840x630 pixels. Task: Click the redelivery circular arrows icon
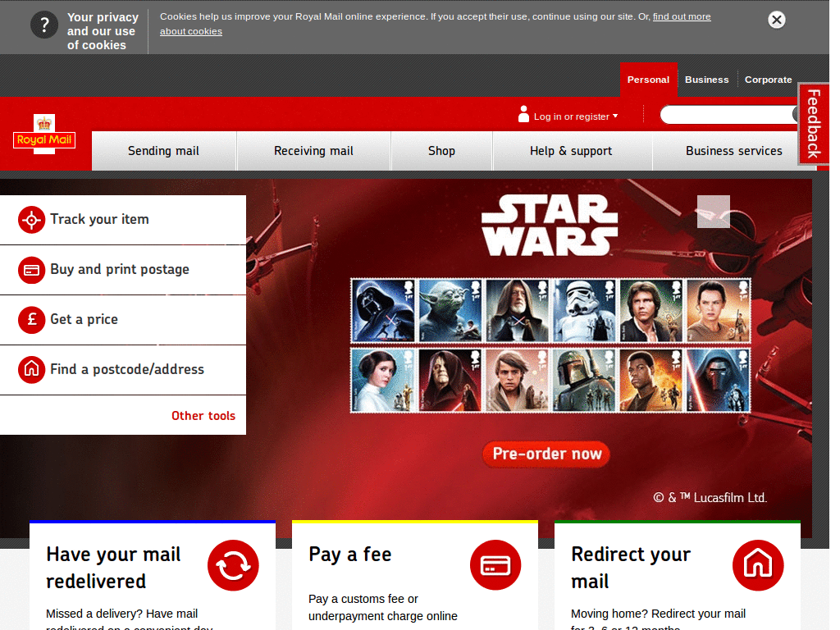233,565
